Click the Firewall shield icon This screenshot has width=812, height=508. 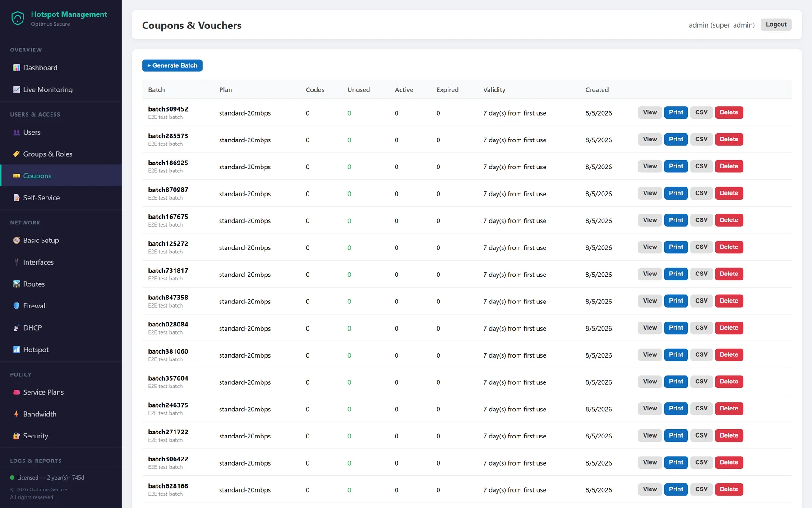16,306
